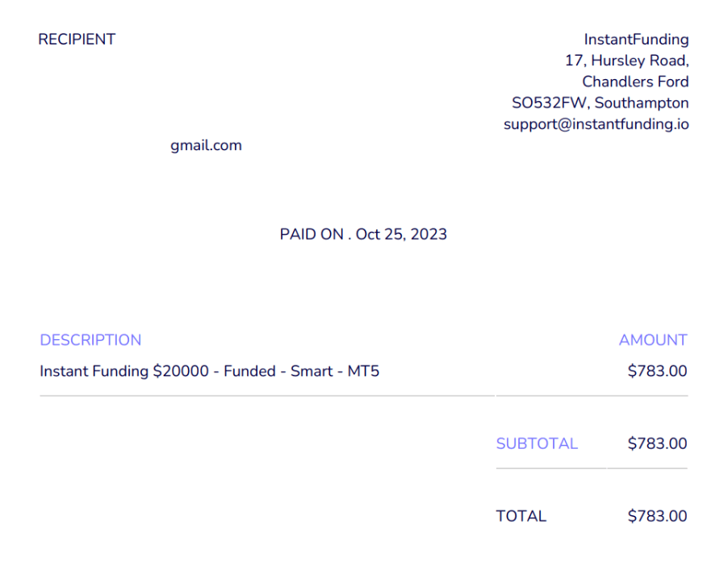Viewport: 728px width, 579px height.
Task: Click the RECIPIENT heading
Action: [x=77, y=40]
